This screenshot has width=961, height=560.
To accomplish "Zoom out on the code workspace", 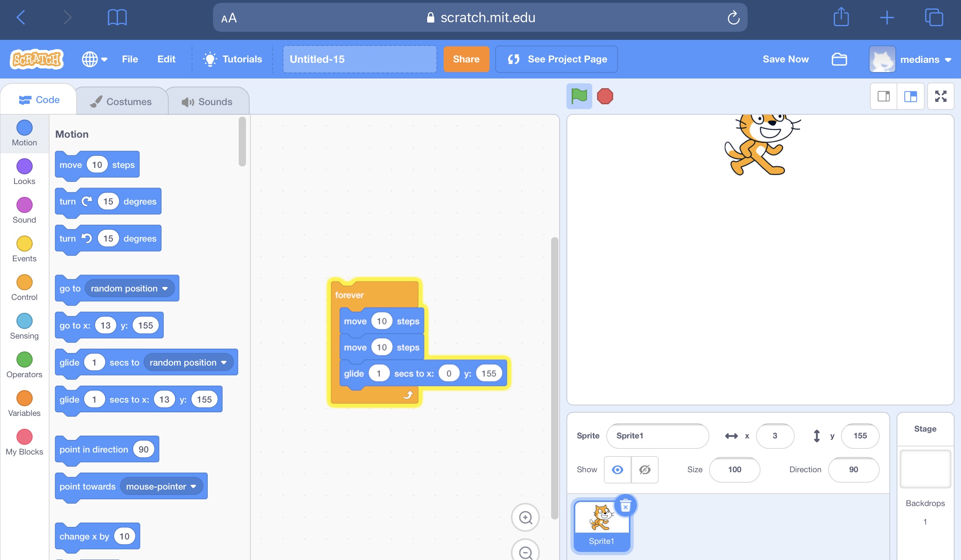I will pos(525,552).
